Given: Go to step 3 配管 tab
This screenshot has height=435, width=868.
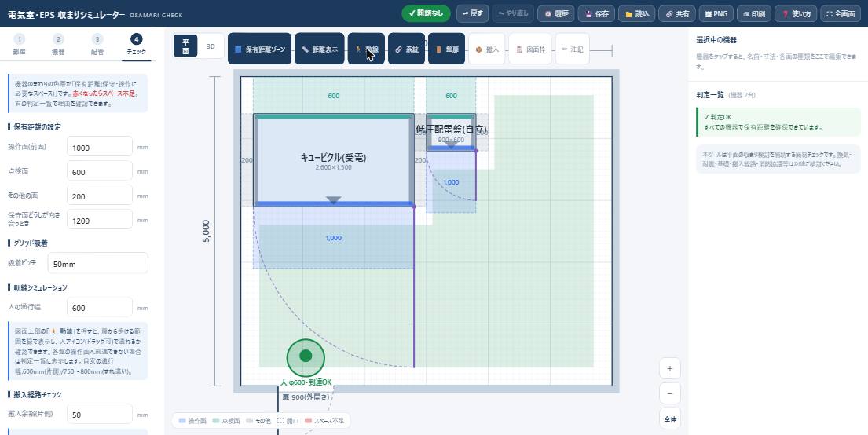Looking at the screenshot, I should pos(97,45).
